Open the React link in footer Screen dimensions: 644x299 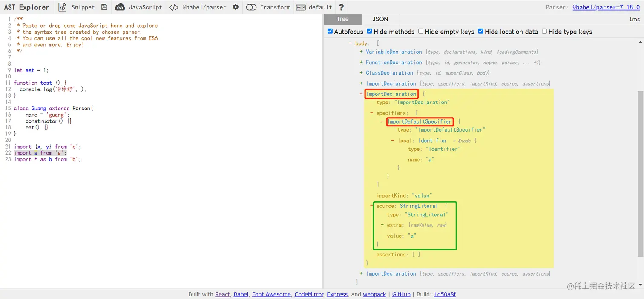click(x=222, y=294)
